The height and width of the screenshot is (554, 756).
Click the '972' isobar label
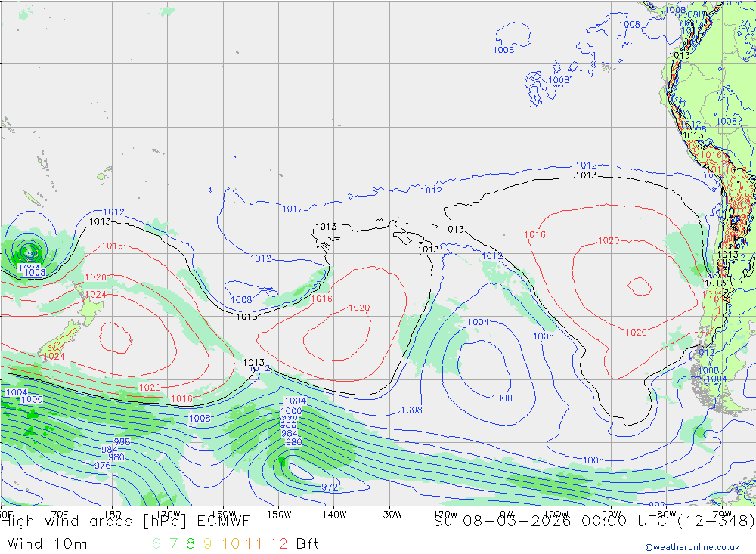coord(330,487)
